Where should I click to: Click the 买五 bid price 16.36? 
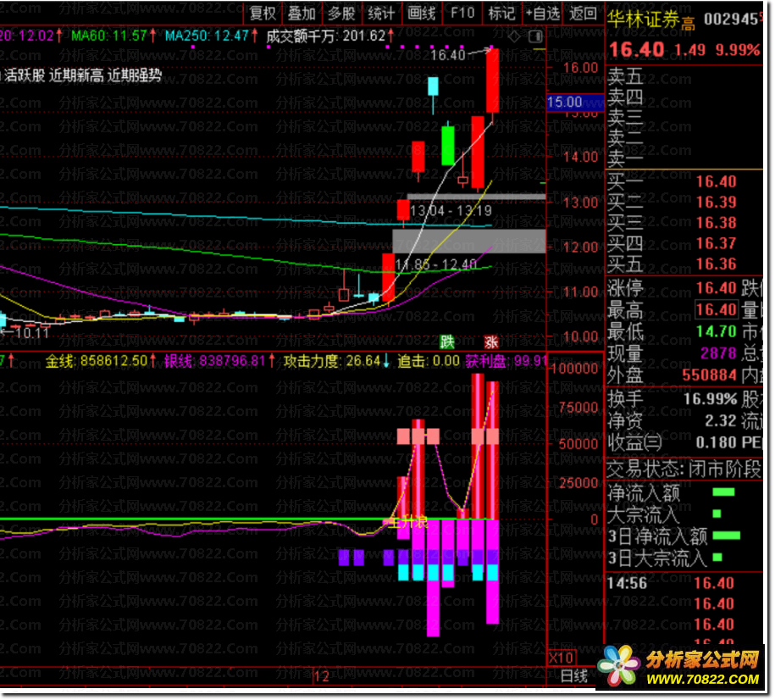[x=717, y=264]
